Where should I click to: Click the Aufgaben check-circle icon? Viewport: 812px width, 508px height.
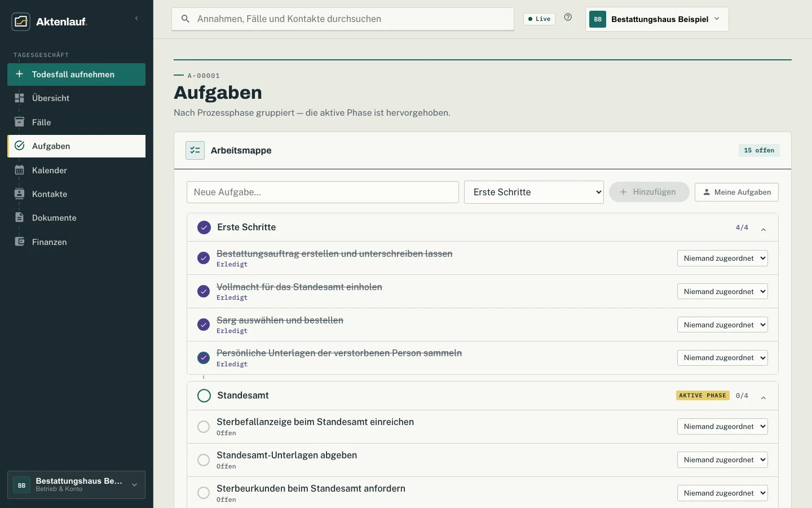19,146
